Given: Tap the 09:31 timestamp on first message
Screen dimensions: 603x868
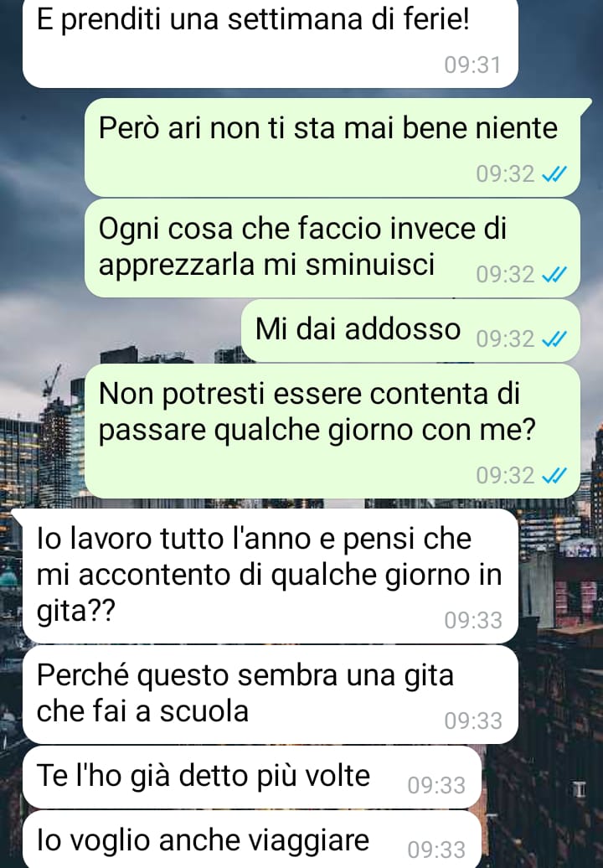Looking at the screenshot, I should [x=472, y=65].
